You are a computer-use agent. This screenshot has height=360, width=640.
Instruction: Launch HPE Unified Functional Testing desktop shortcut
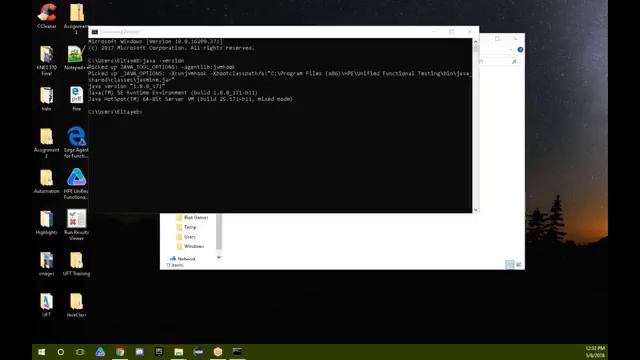[x=76, y=184]
